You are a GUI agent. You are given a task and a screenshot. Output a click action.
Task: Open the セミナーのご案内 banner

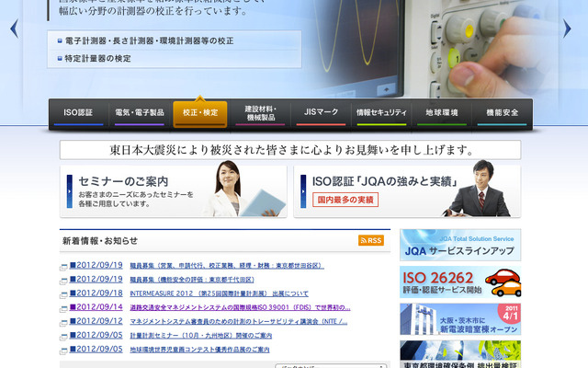[x=174, y=191]
